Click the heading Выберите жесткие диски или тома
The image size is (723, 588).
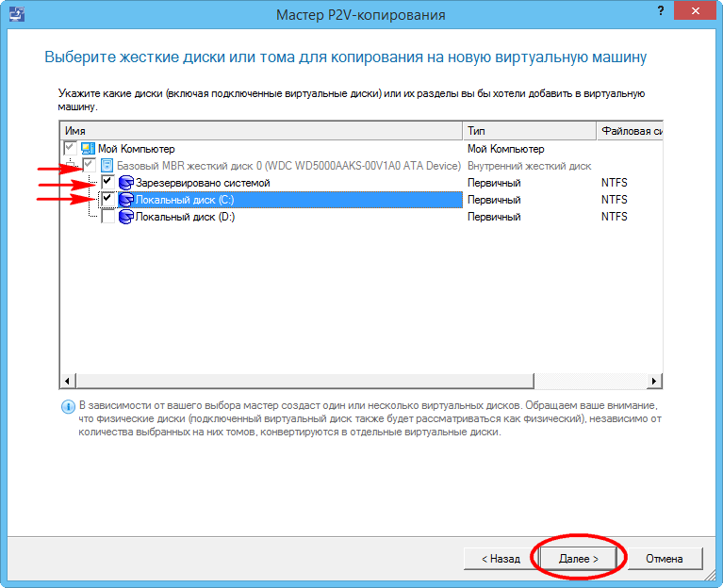(345, 57)
